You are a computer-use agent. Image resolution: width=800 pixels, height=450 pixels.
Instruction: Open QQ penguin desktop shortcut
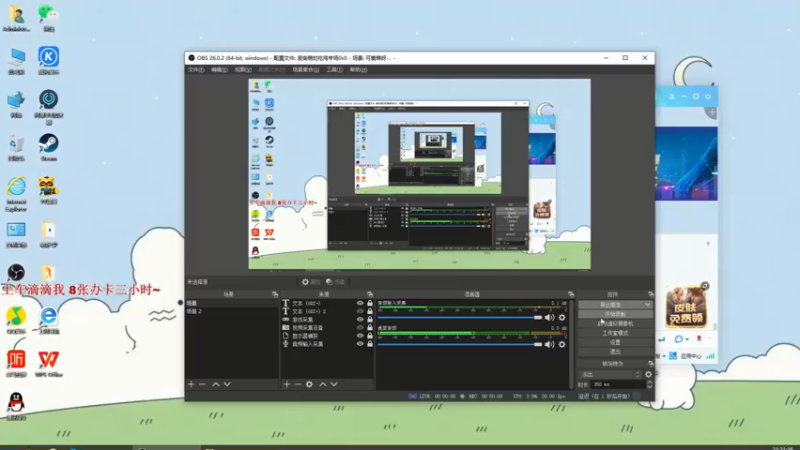16,406
